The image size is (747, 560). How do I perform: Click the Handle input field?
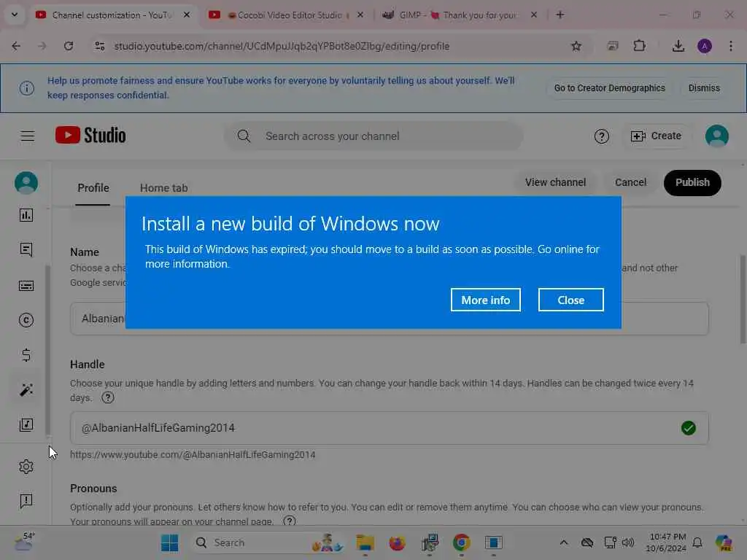(390, 428)
